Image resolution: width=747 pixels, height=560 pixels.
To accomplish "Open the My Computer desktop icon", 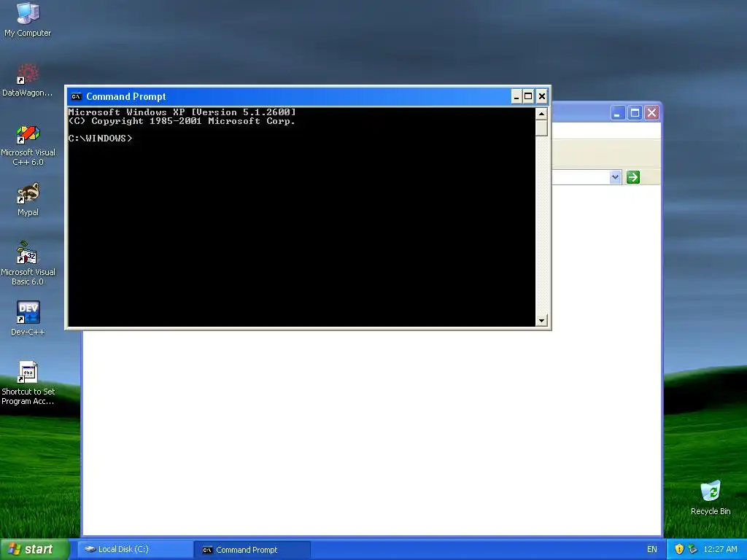I will tap(28, 19).
